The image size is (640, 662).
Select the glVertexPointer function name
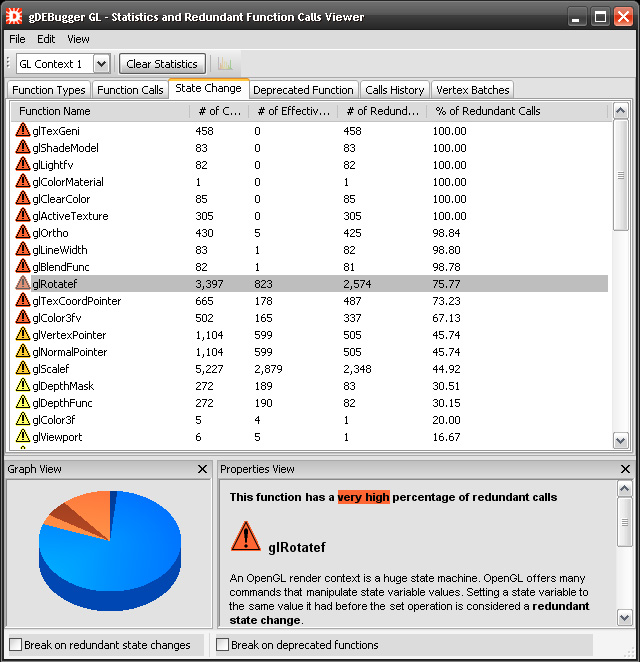(x=69, y=335)
